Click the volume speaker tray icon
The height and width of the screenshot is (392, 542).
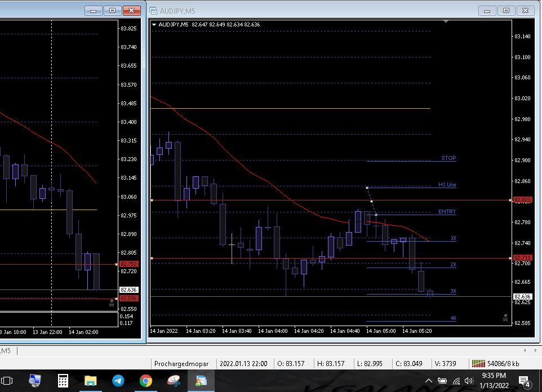(469, 381)
